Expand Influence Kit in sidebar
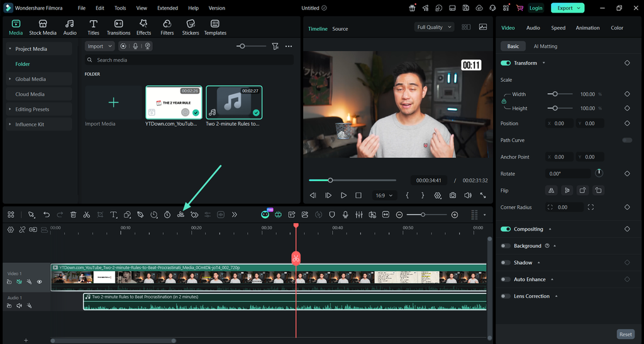 coord(10,125)
